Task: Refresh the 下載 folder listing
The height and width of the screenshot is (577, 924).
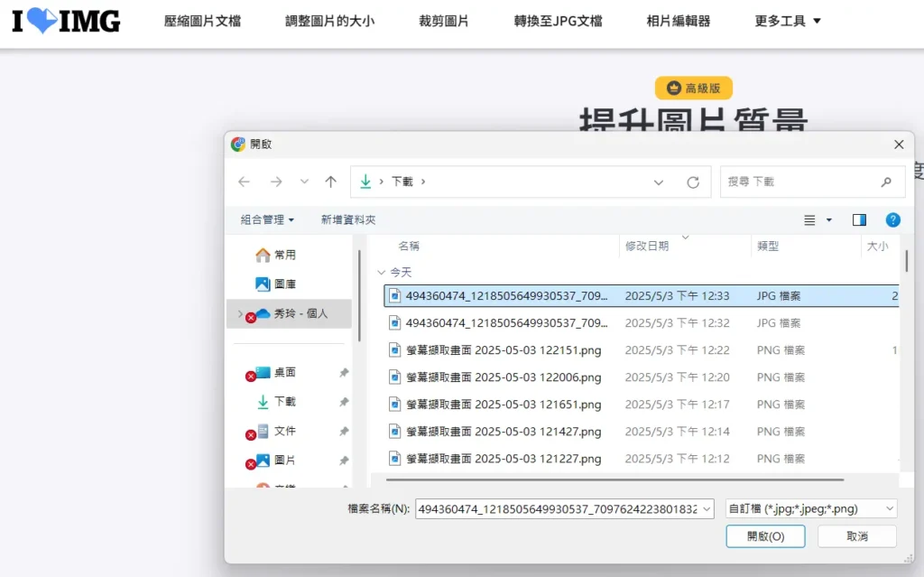Action: pyautogui.click(x=693, y=182)
